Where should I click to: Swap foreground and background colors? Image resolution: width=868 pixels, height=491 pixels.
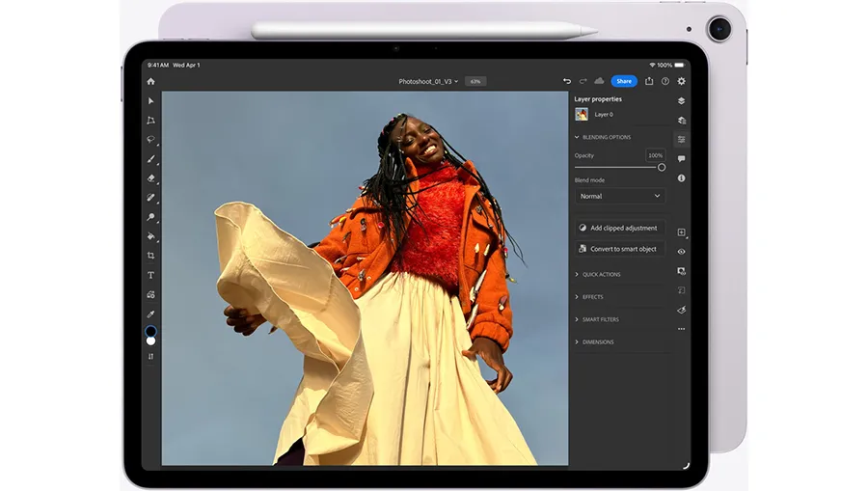(150, 356)
